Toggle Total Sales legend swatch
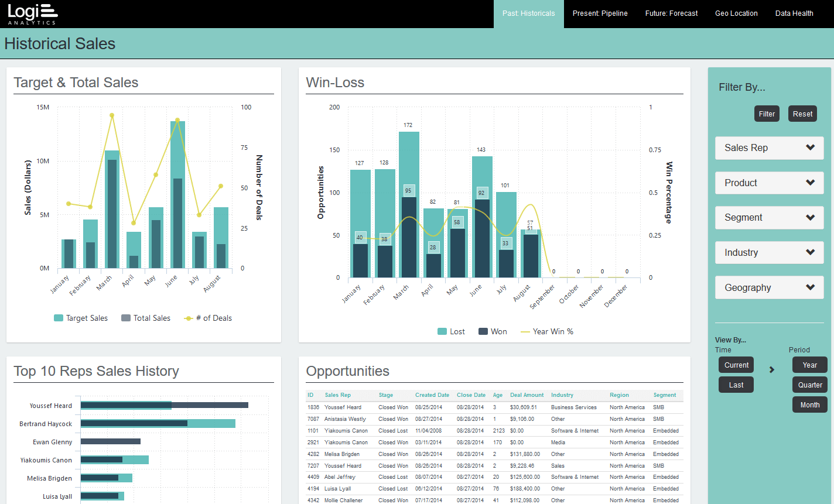Screen dimensions: 834x504 tap(126, 318)
